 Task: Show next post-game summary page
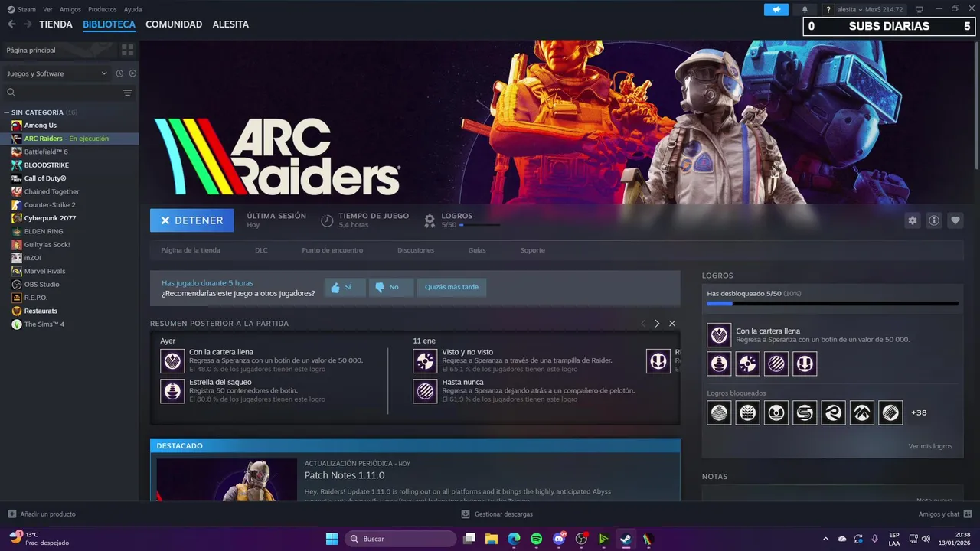pos(657,324)
